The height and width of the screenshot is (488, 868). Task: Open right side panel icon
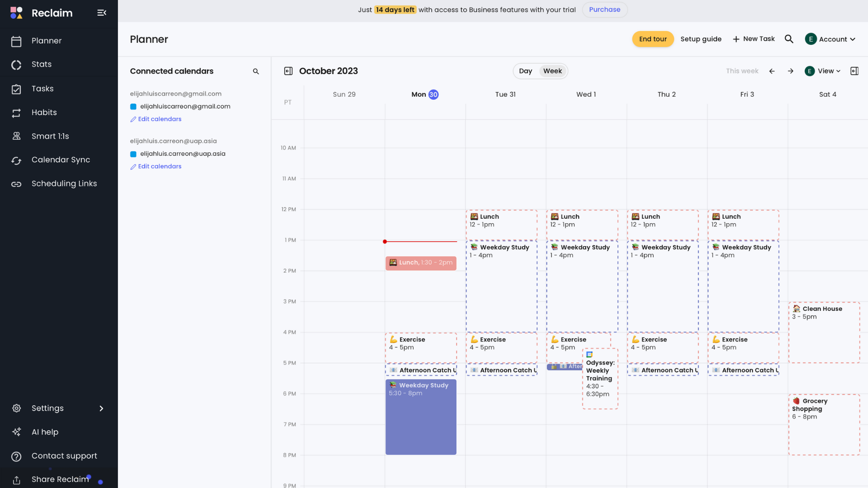pos(854,71)
